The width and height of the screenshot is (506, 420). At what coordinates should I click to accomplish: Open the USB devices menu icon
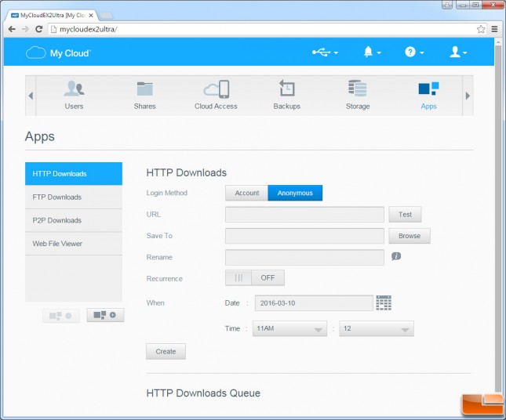325,52
